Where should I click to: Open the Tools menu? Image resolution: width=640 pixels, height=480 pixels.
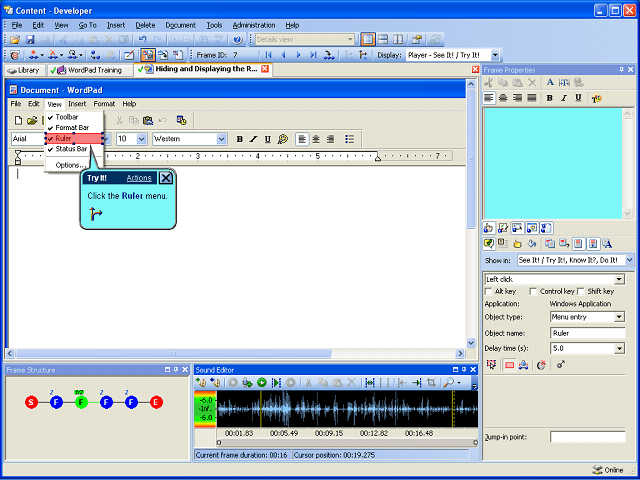[x=214, y=25]
